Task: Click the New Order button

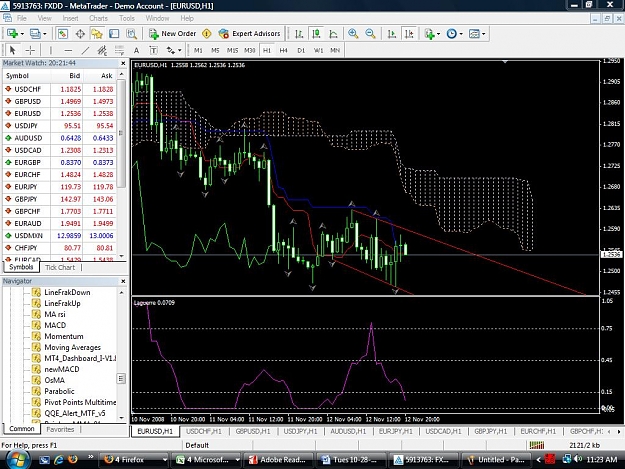Action: (x=172, y=34)
